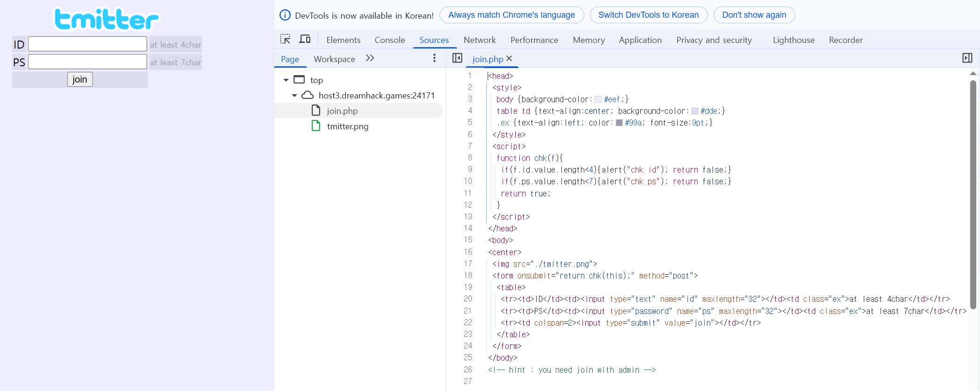
Task: Click the Don't show again button
Action: [x=754, y=15]
